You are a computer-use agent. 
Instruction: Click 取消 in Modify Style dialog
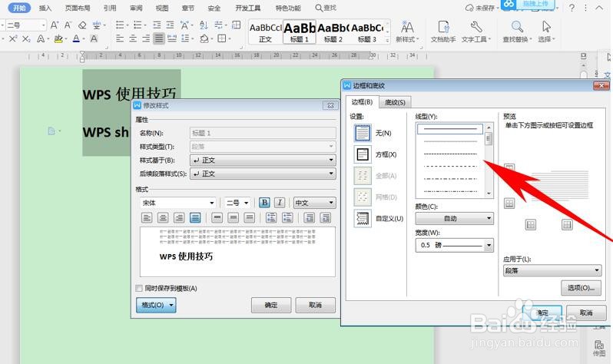click(315, 305)
